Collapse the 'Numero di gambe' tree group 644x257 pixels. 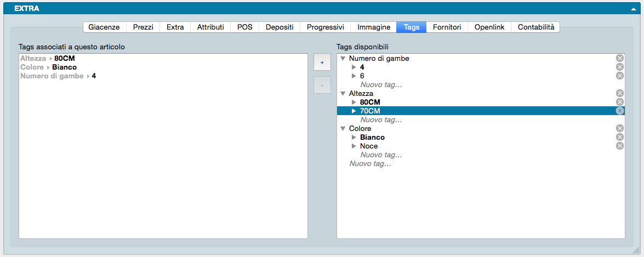343,59
